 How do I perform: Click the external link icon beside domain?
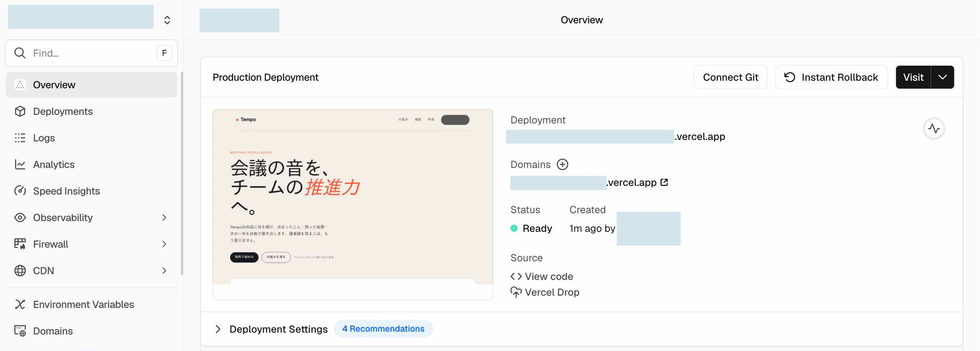(664, 183)
